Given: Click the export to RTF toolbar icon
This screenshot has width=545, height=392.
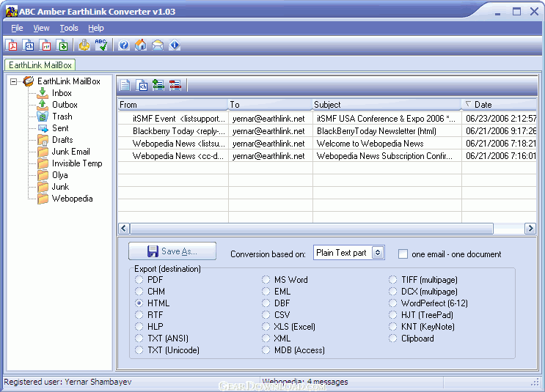Looking at the screenshot, I should tap(45, 45).
